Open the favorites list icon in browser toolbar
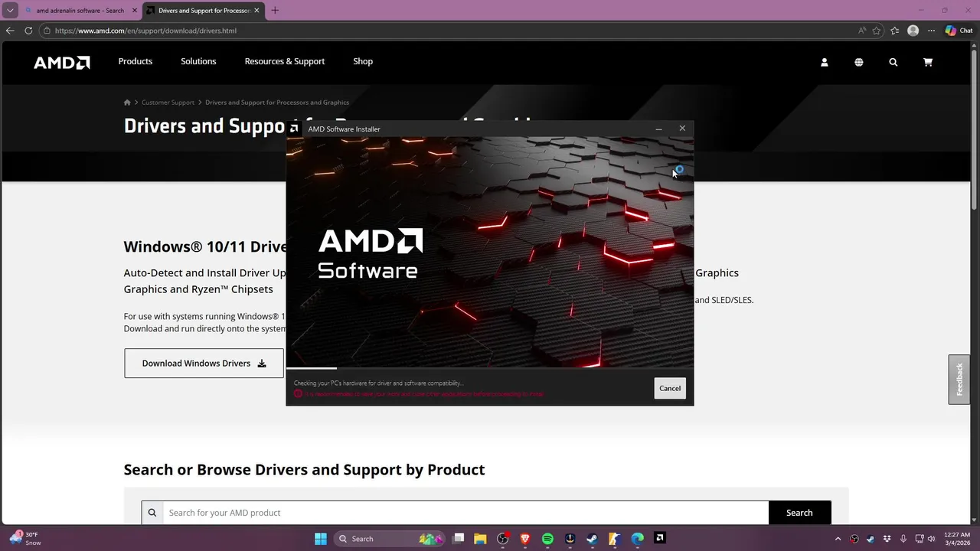980x551 pixels. (x=895, y=31)
